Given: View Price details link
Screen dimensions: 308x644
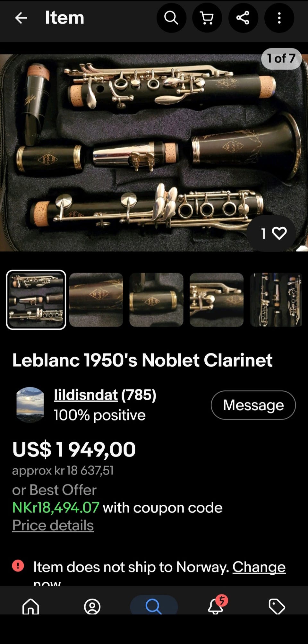Looking at the screenshot, I should (53, 525).
